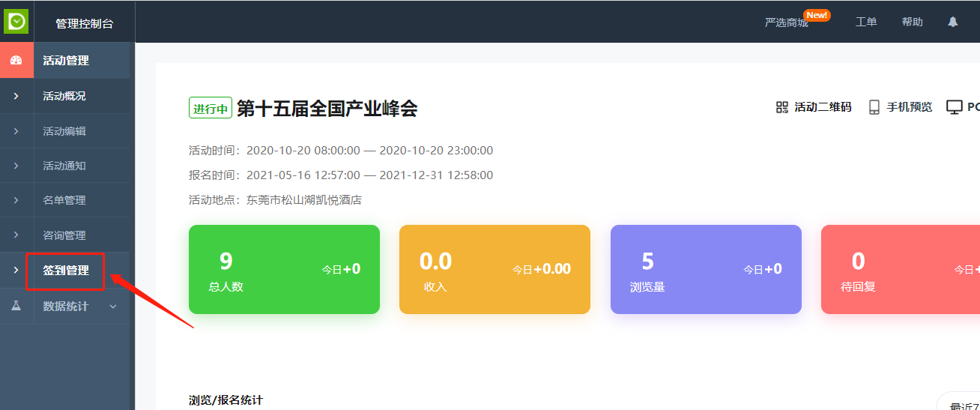
Task: Click the notification bell icon
Action: coord(952,22)
